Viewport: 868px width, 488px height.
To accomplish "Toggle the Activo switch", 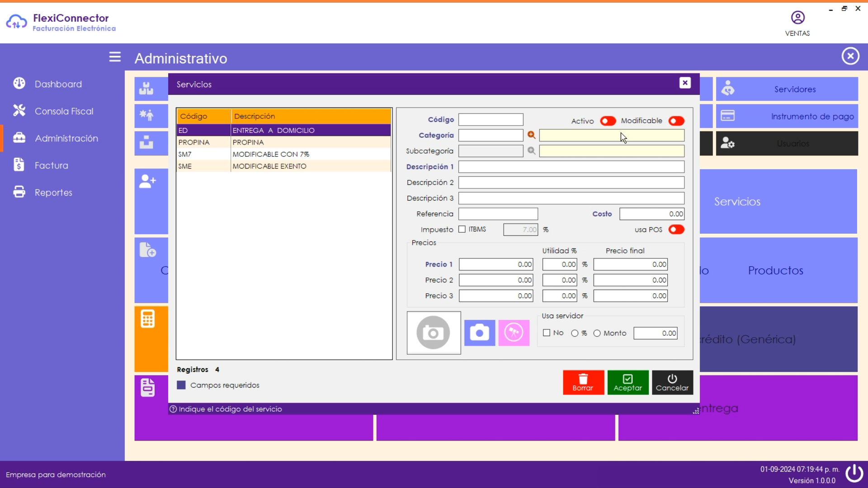I will click(x=608, y=121).
